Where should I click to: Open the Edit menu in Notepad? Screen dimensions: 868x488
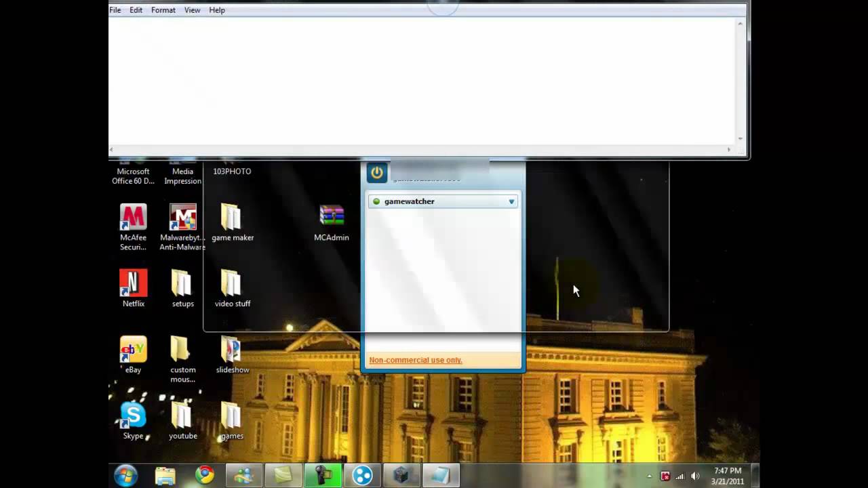pyautogui.click(x=136, y=10)
